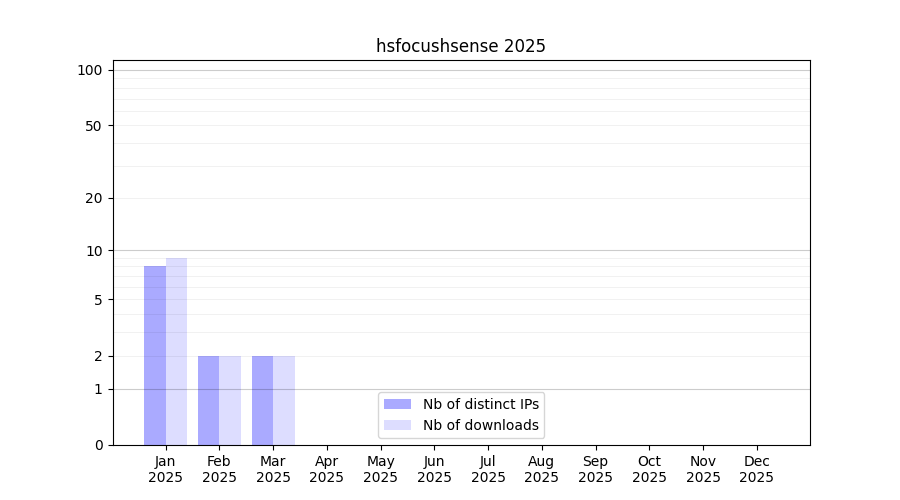Click the chart title hsfocushsense 2025
The width and height of the screenshot is (900, 500).
[x=460, y=46]
